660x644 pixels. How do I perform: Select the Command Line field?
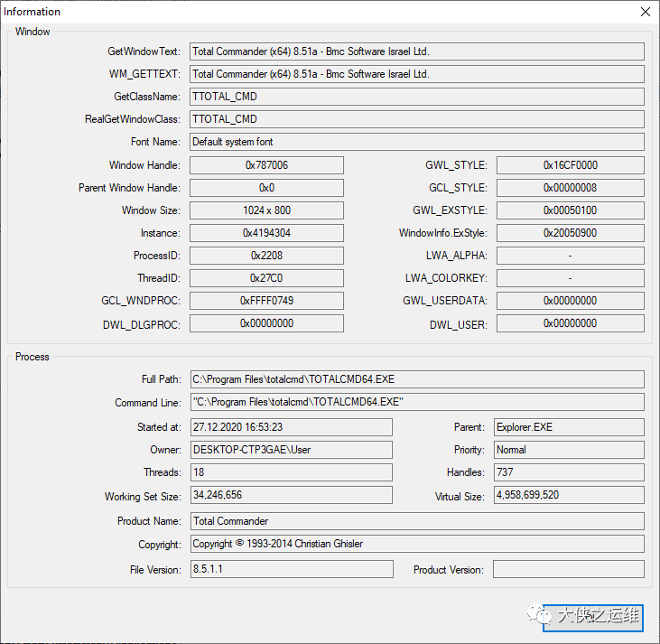(x=417, y=402)
